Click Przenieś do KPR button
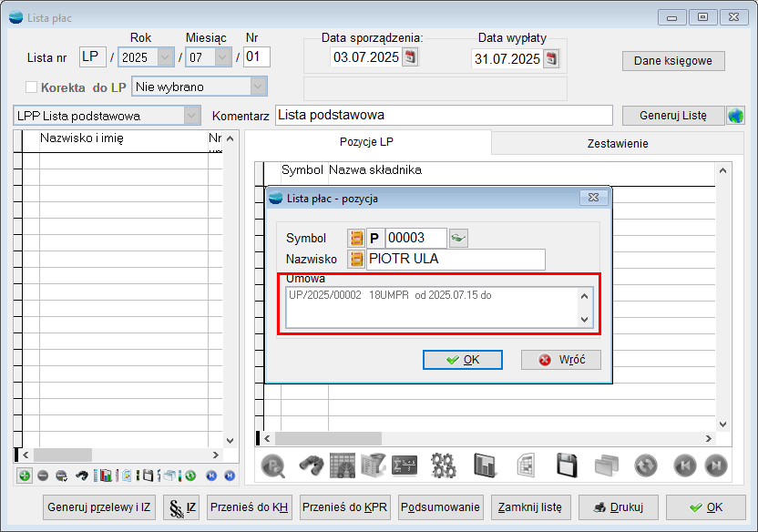This screenshot has width=758, height=532. (344, 507)
